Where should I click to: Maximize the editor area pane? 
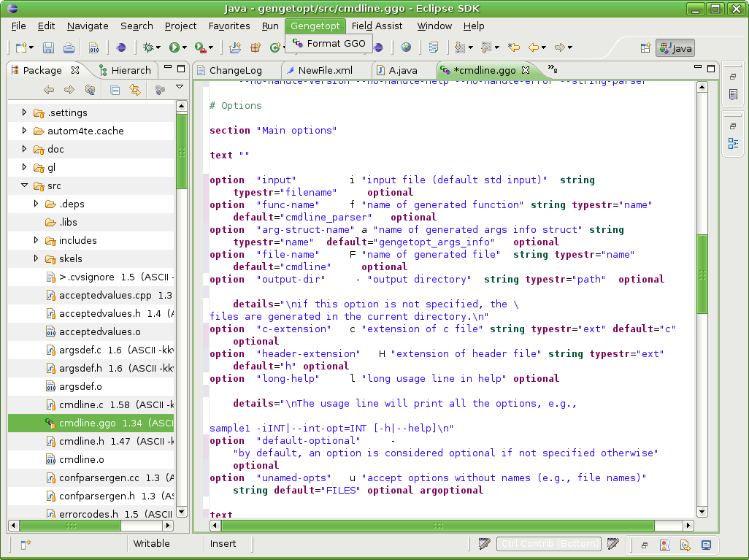pos(711,69)
